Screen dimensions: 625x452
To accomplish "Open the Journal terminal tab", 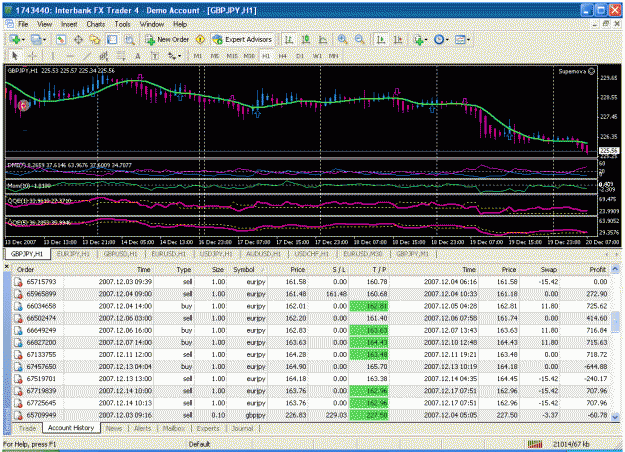I will point(242,428).
